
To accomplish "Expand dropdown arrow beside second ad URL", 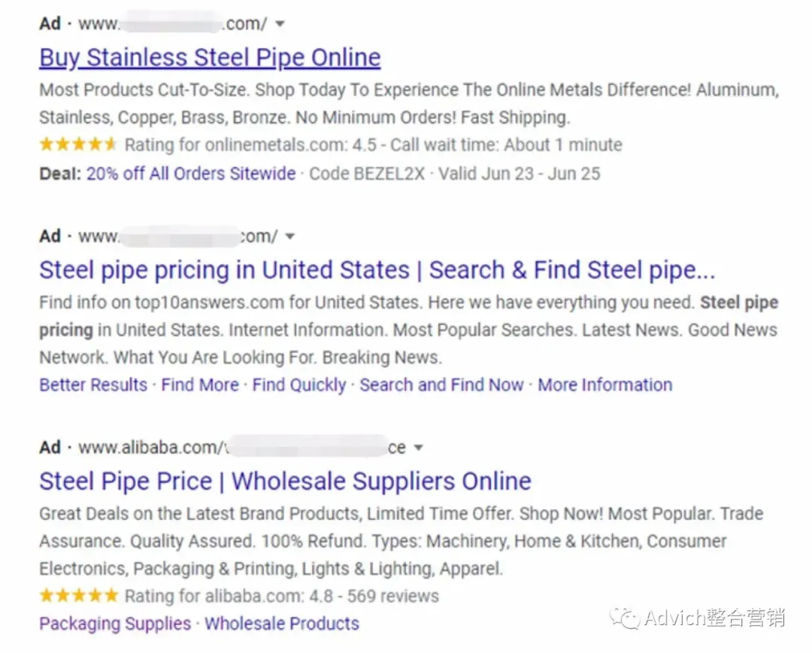I will [290, 236].
